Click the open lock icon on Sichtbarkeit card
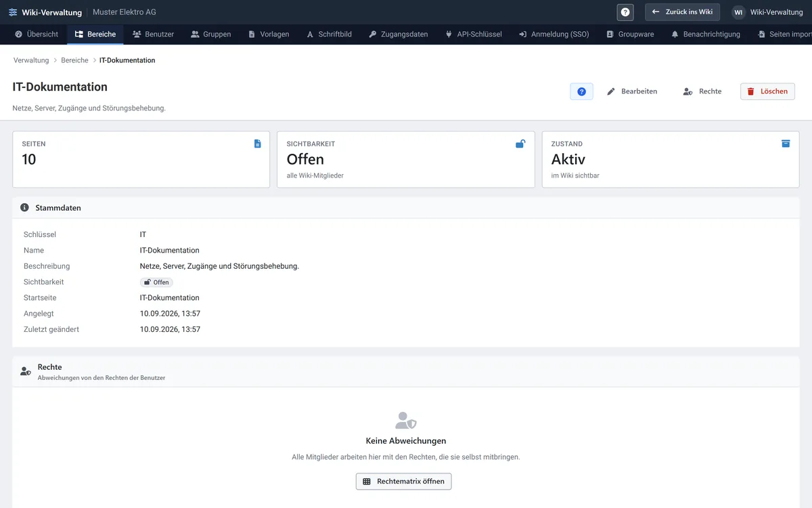The width and height of the screenshot is (812, 508). pyautogui.click(x=520, y=144)
